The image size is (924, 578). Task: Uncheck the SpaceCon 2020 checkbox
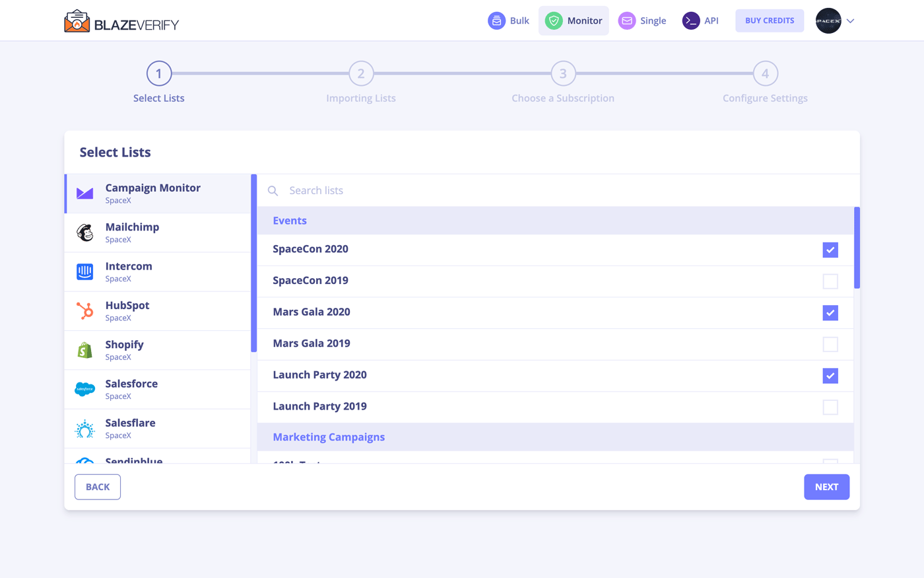click(x=830, y=250)
